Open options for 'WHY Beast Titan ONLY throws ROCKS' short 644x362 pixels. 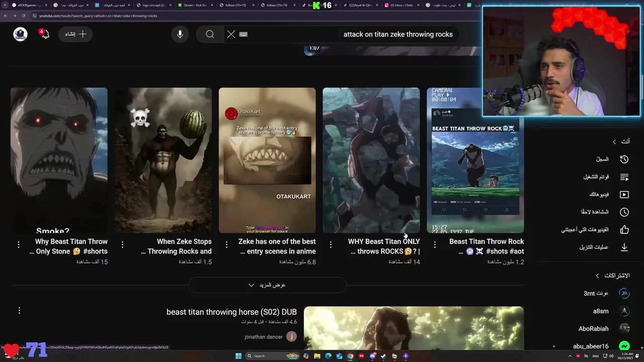[331, 244]
